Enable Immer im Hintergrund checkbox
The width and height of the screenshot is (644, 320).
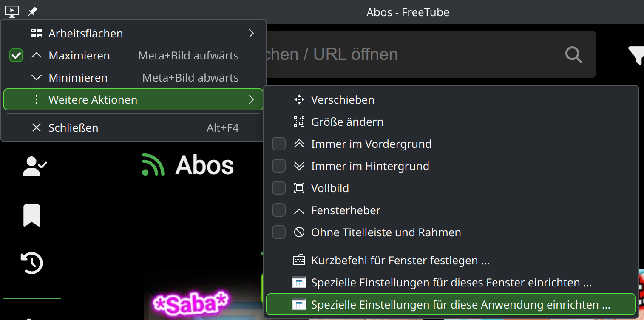279,166
